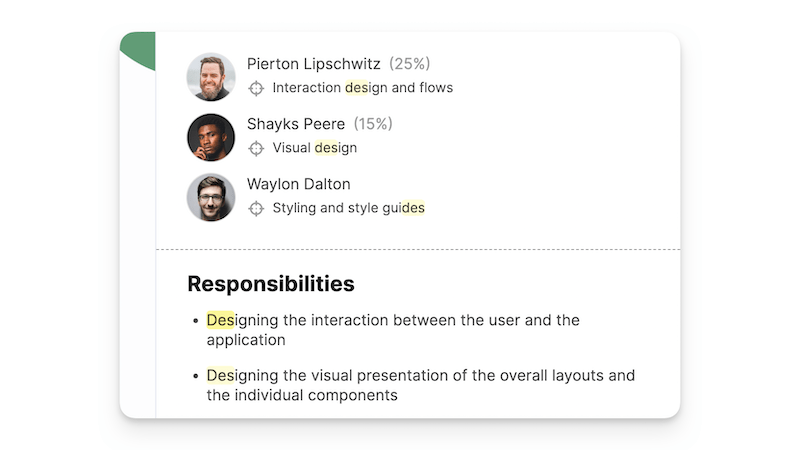Viewport: 800px width, 450px height.
Task: Click the green corner shape
Action: (138, 51)
